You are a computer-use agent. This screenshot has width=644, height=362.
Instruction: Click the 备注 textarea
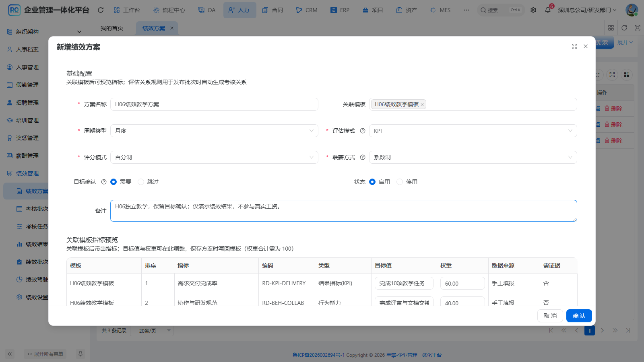344,211
